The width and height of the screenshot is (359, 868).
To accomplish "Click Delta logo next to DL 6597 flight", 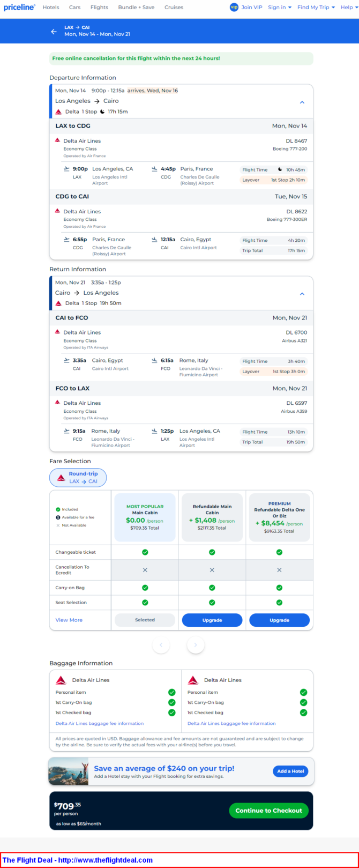I will pos(57,402).
